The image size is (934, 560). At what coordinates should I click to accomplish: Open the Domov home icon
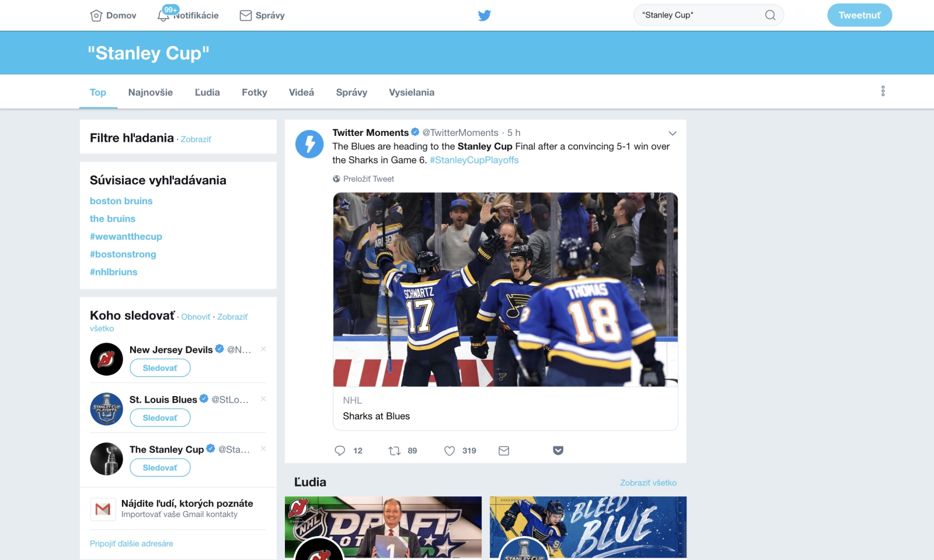pyautogui.click(x=96, y=16)
